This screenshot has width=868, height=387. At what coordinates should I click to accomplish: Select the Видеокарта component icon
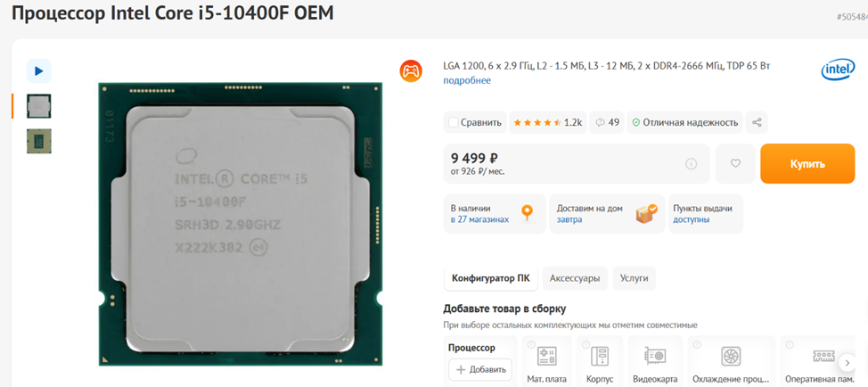click(x=655, y=356)
